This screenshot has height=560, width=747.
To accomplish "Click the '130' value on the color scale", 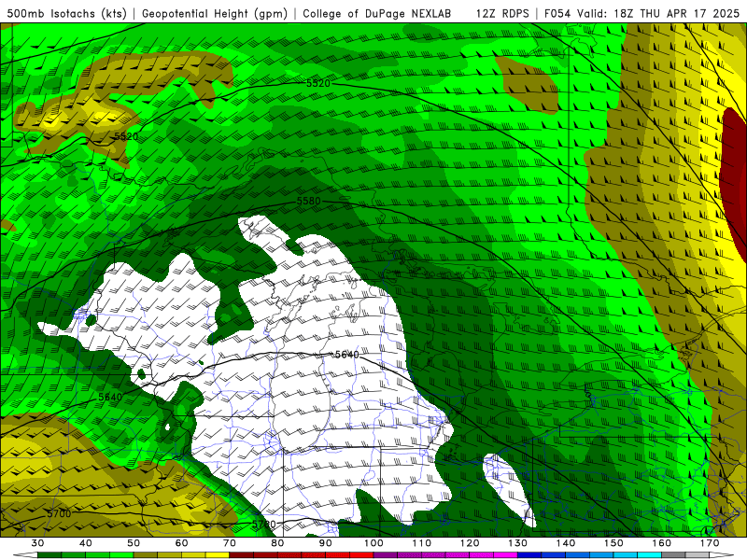I will 518,543.
